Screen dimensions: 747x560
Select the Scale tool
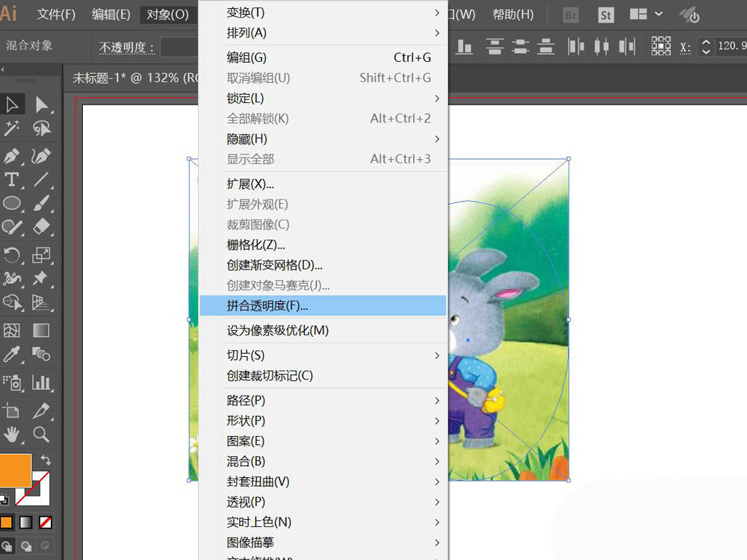[42, 255]
